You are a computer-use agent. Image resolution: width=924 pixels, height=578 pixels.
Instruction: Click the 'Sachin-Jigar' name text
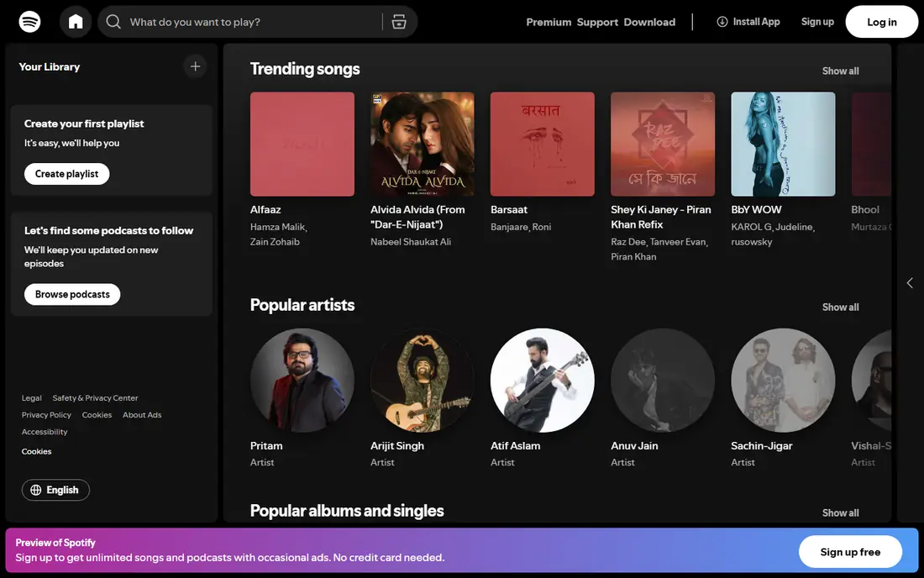[762, 446]
